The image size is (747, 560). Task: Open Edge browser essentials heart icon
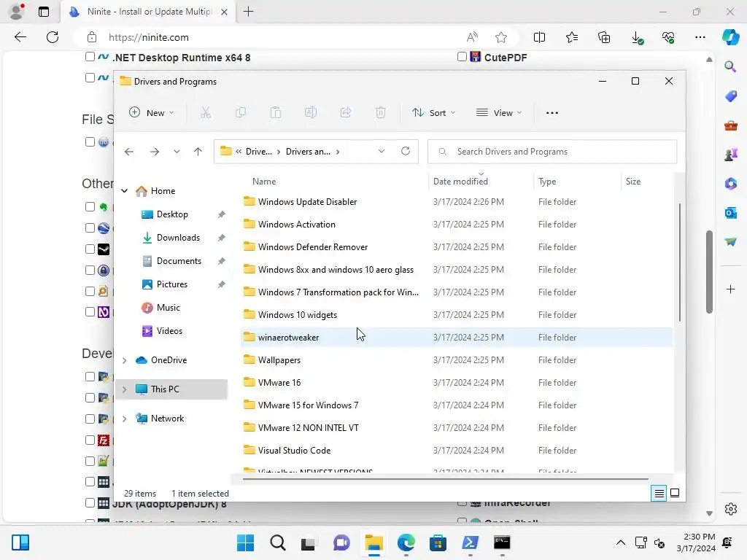point(668,37)
